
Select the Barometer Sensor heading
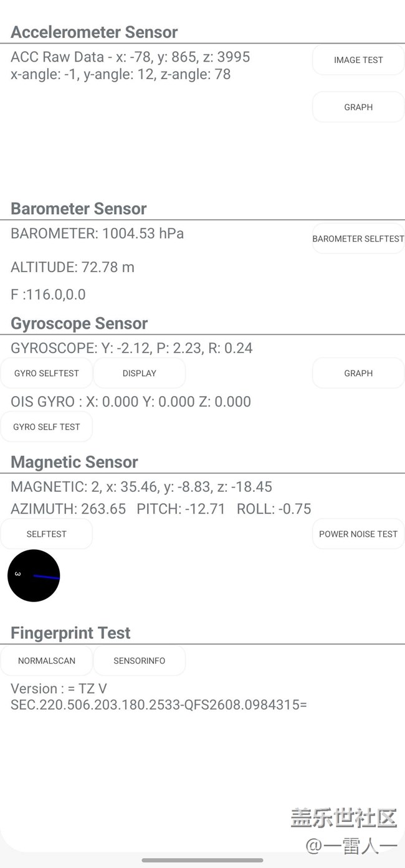[x=79, y=209]
